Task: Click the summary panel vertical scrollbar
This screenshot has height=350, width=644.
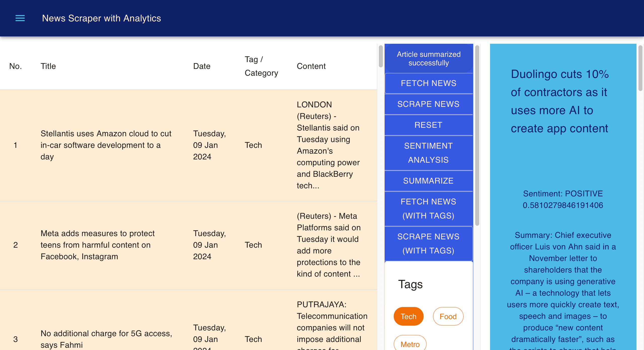Action: point(640,68)
